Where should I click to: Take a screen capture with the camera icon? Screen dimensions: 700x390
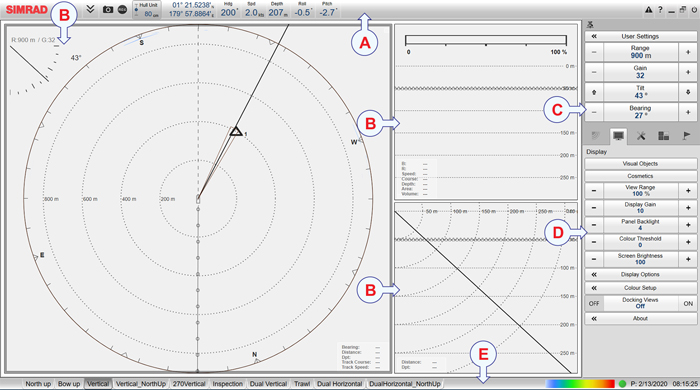[x=108, y=9]
